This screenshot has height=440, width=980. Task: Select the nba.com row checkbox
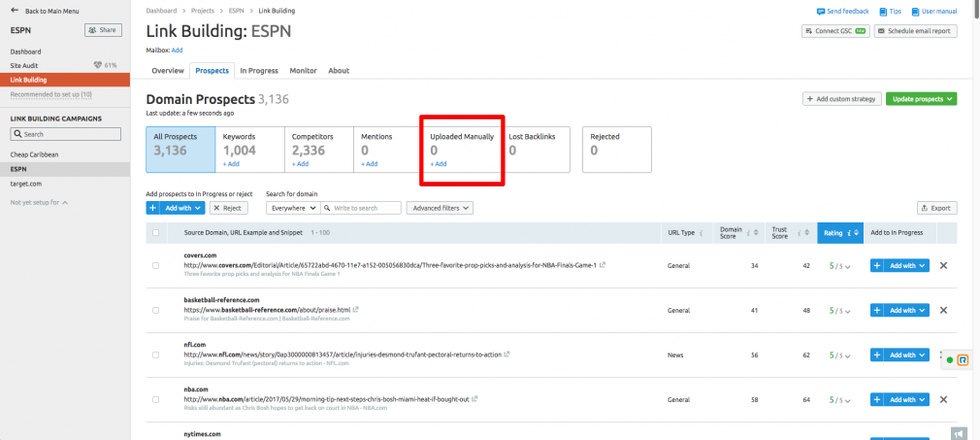(x=155, y=399)
